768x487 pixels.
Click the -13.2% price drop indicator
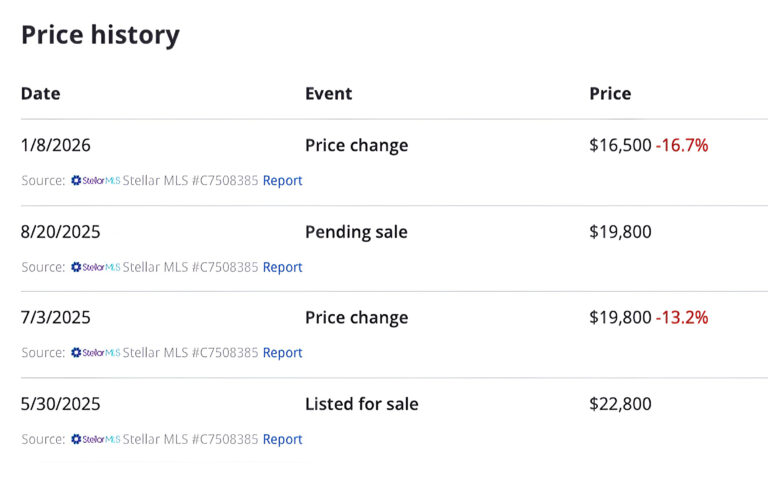(x=682, y=318)
